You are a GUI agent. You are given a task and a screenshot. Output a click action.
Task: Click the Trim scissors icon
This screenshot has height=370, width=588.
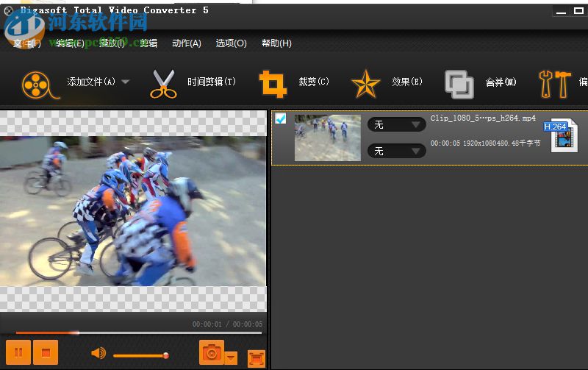[163, 84]
